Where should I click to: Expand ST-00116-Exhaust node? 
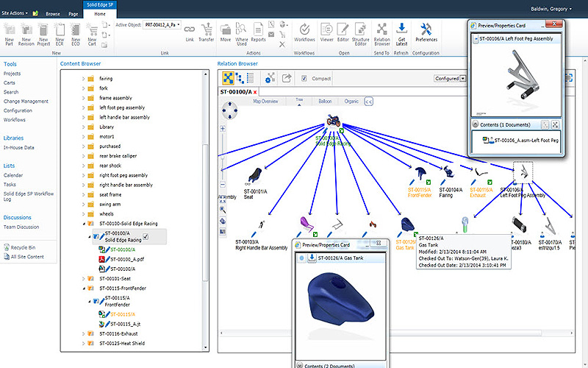point(83,334)
